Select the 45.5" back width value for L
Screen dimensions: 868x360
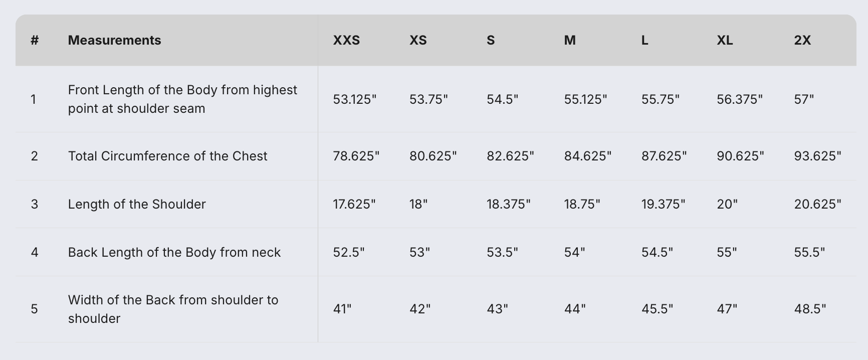657,309
